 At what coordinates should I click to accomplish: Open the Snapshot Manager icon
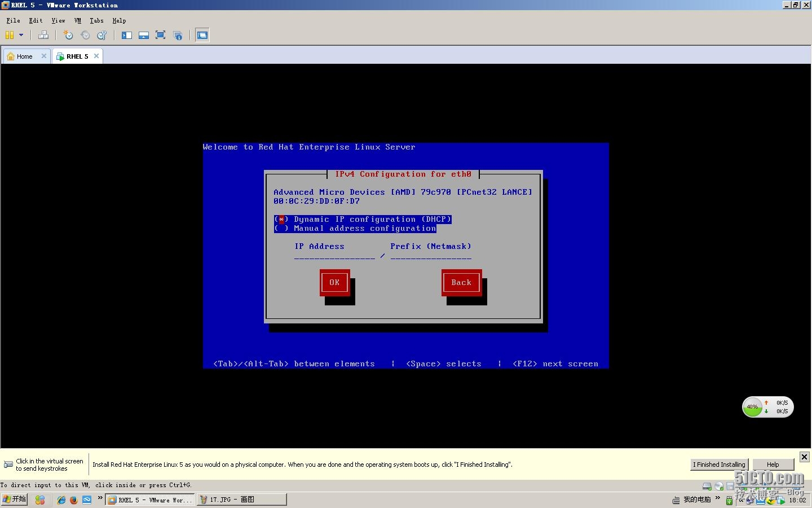[x=102, y=35]
